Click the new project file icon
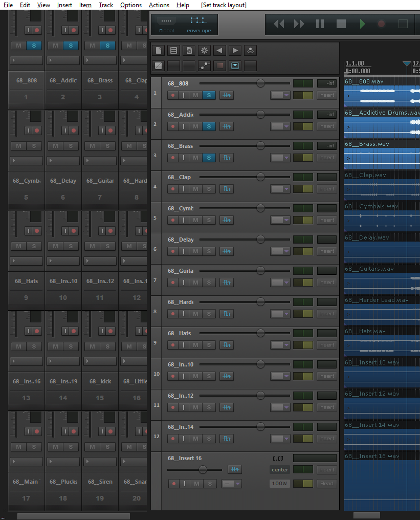The image size is (420, 520). pyautogui.click(x=159, y=50)
